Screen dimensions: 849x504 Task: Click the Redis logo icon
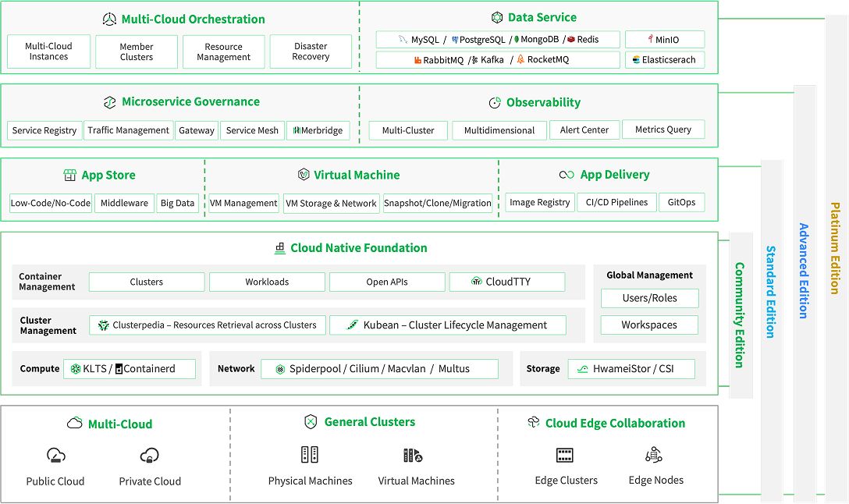[x=571, y=40]
